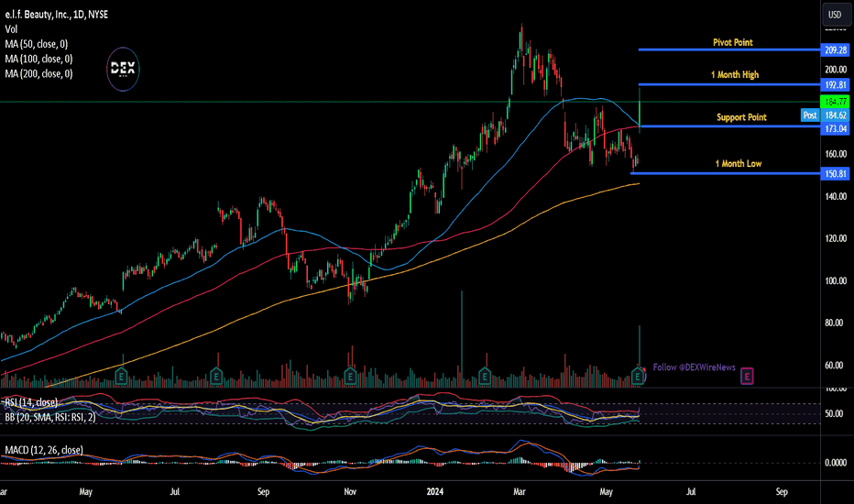Image resolution: width=854 pixels, height=504 pixels.
Task: Click the 192.81 price label
Action: click(x=835, y=85)
